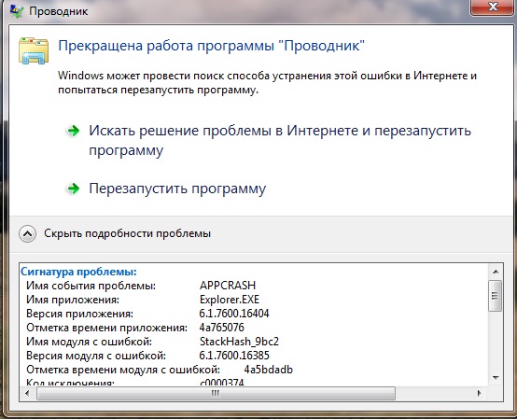This screenshot has height=420, width=517.
Task: Click 'Сигнатура проблемы:' heading
Action: click(78, 272)
